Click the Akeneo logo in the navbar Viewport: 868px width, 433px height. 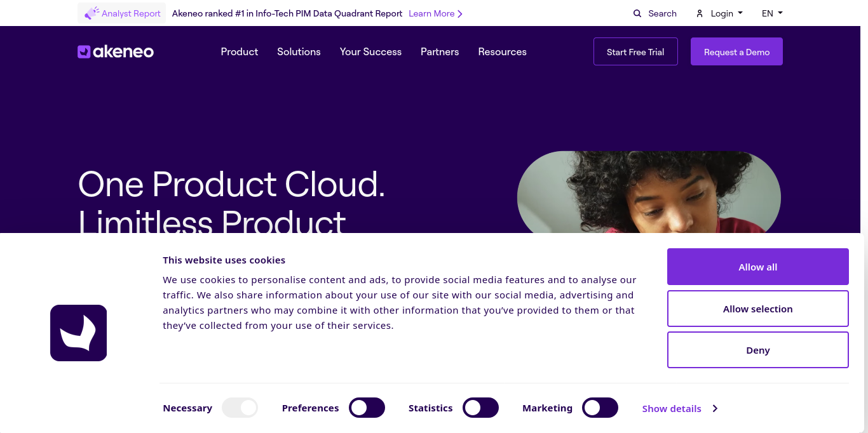click(115, 51)
